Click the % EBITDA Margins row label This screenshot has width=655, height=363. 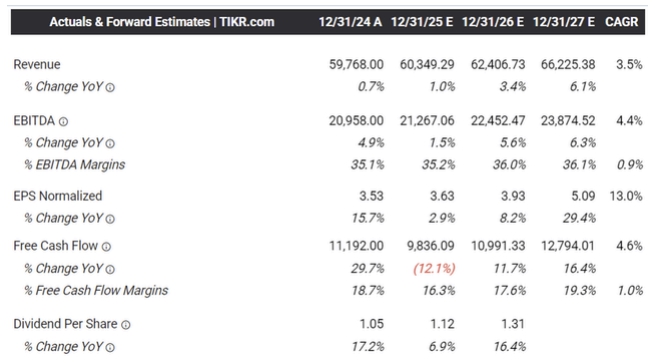[x=74, y=165]
